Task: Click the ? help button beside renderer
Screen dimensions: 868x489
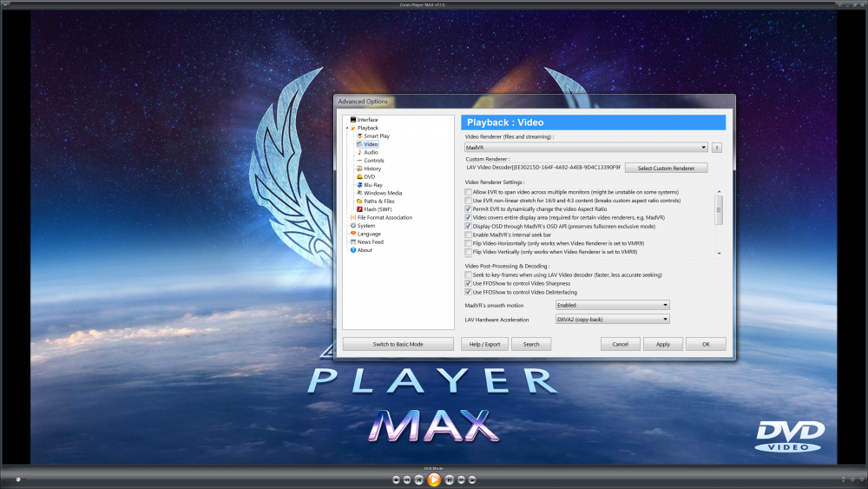Action: 717,148
